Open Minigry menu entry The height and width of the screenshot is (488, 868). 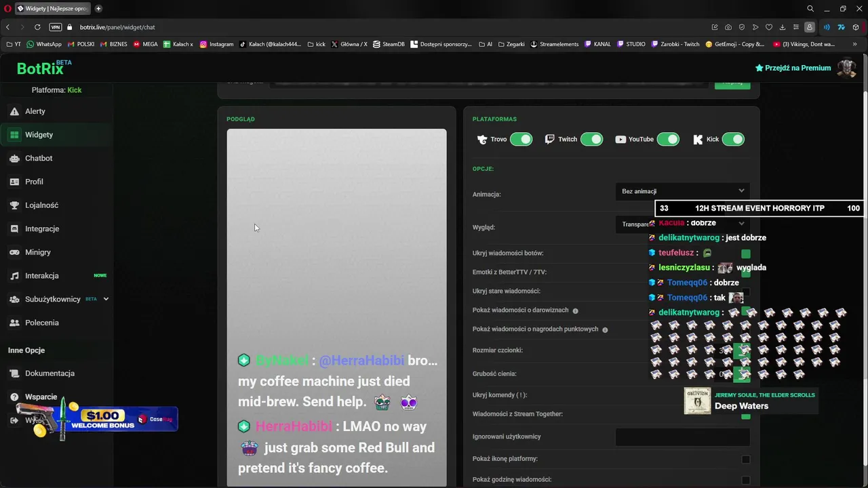click(x=38, y=252)
